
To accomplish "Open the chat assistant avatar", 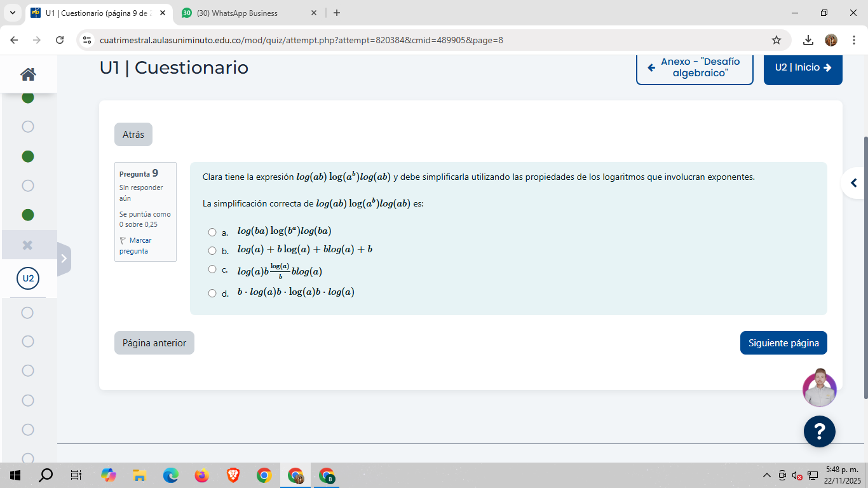I will click(819, 388).
